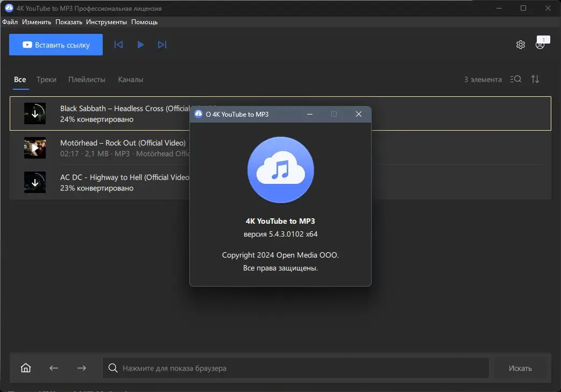Open the Инструменты menu
The height and width of the screenshot is (392, 561).
coord(106,22)
